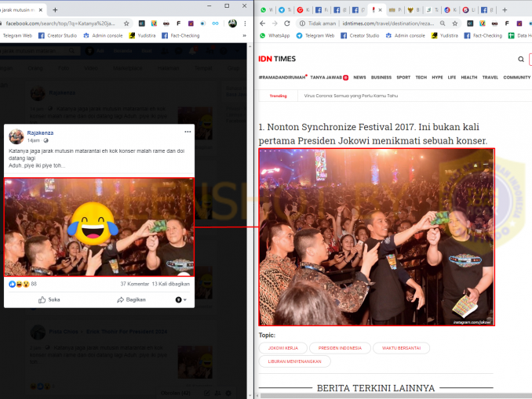
Task: Open the #RAMADANDIRUMAH menu item
Action: pyautogui.click(x=282, y=78)
